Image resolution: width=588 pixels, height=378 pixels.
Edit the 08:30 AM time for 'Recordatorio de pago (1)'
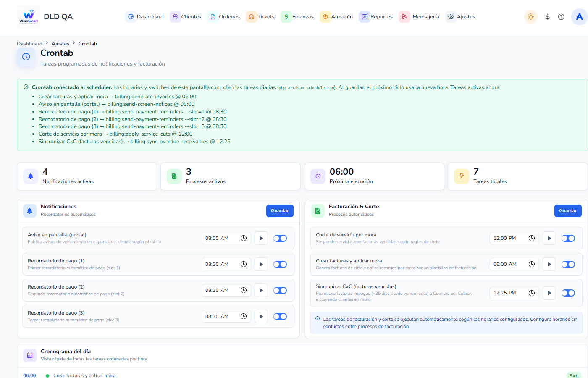[x=226, y=264]
